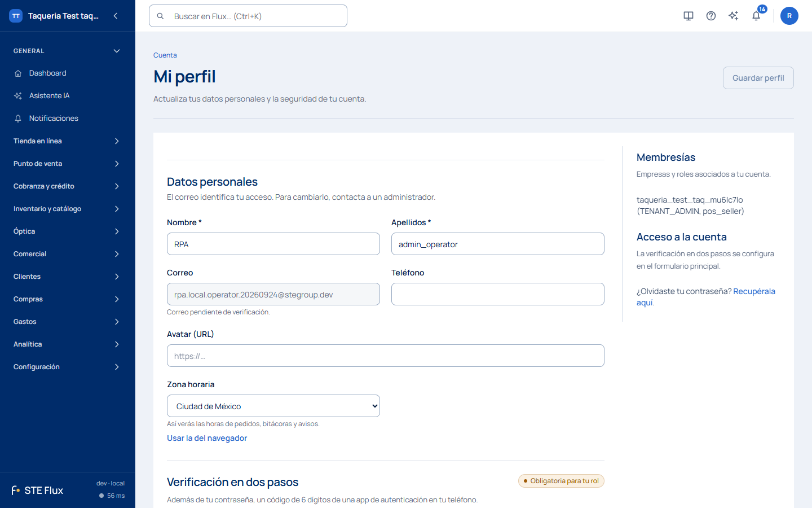
Task: Click the disabled Correo field
Action: [273, 294]
